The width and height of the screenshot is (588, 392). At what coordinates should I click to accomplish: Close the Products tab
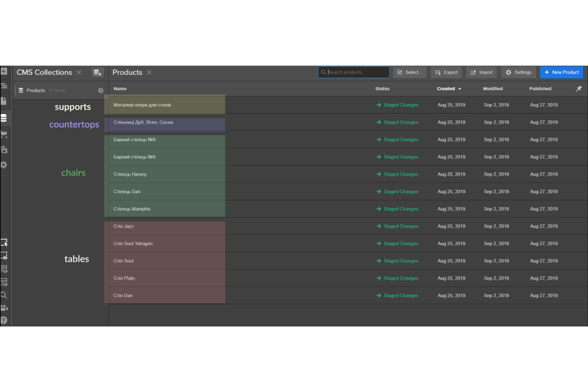(x=149, y=72)
